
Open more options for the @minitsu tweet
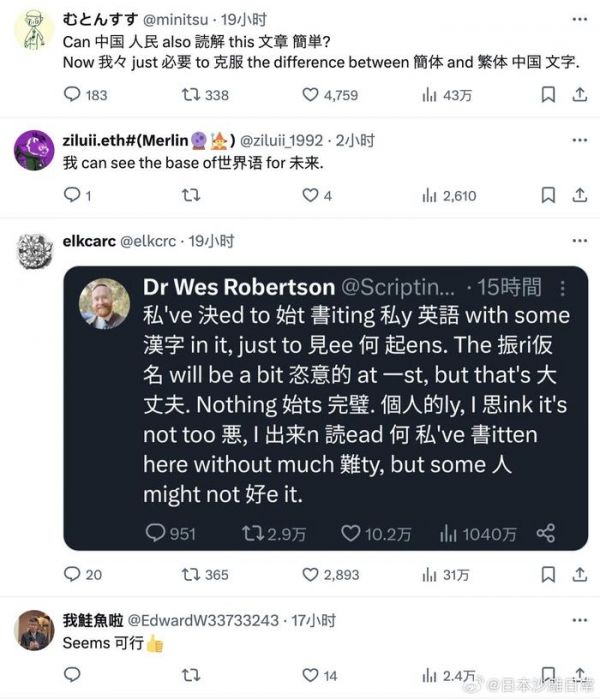pyautogui.click(x=579, y=19)
